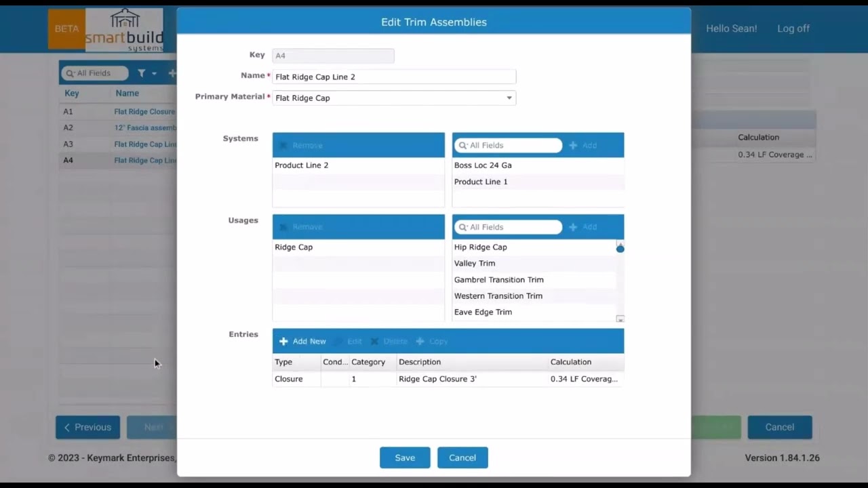Click the SmartBuild Systems logo

point(124,29)
